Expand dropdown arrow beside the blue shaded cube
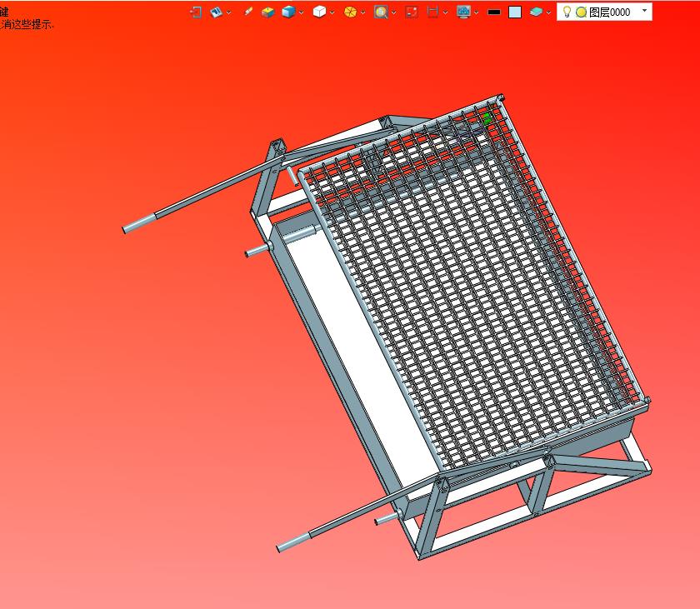Viewport: 700px width, 609px height. pyautogui.click(x=302, y=12)
